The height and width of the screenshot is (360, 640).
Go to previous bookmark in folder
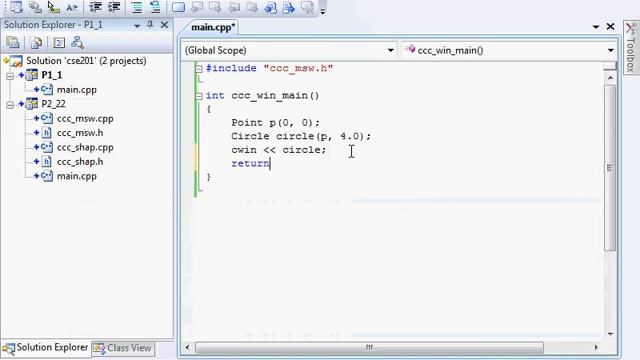pyautogui.click(x=234, y=7)
